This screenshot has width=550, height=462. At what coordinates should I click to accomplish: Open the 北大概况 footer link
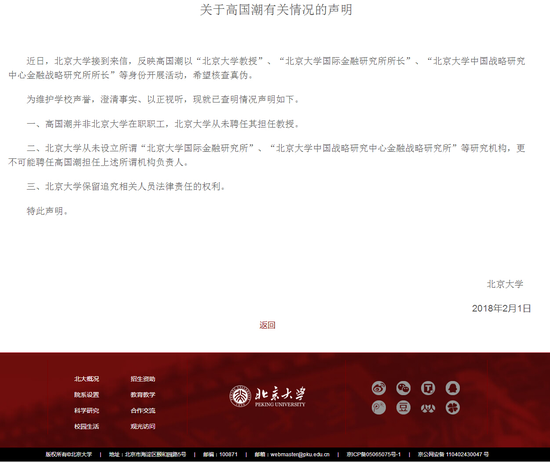(86, 379)
